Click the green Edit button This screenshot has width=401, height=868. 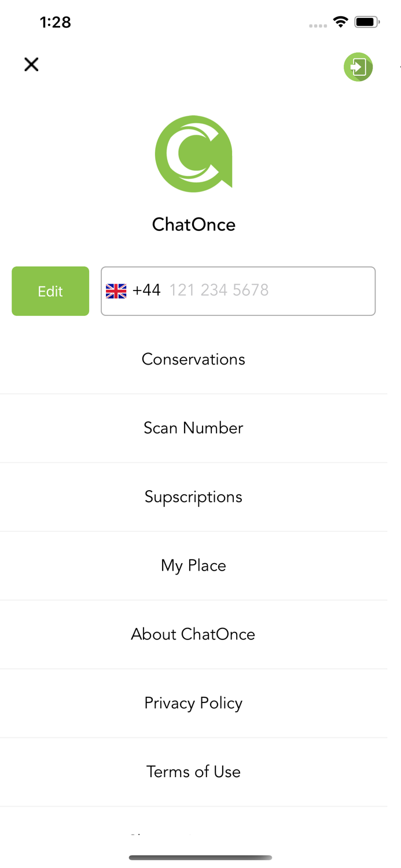50,291
